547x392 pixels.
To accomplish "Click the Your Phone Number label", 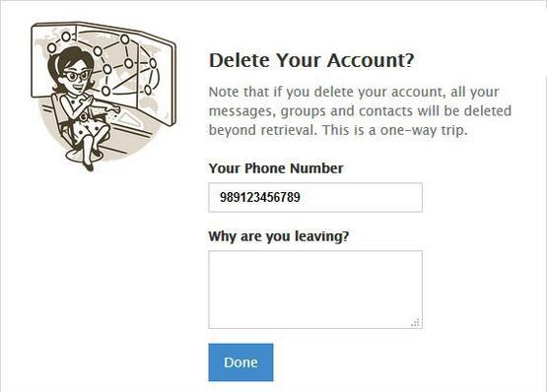I will click(x=276, y=168).
